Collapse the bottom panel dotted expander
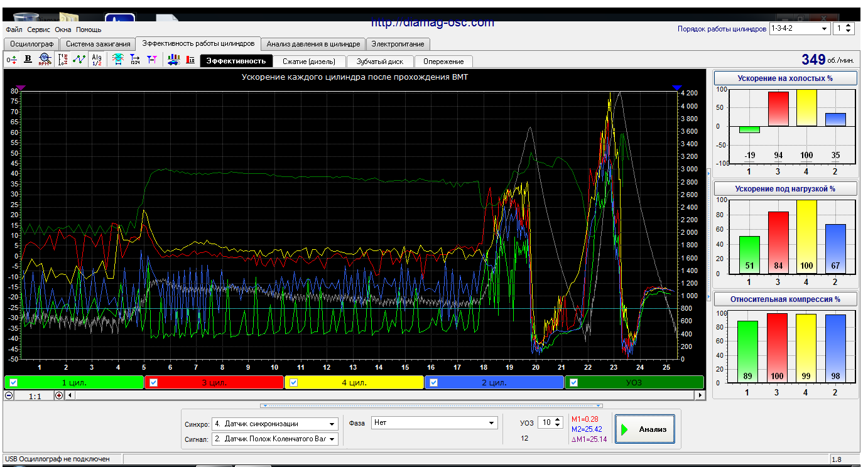 tap(431, 405)
